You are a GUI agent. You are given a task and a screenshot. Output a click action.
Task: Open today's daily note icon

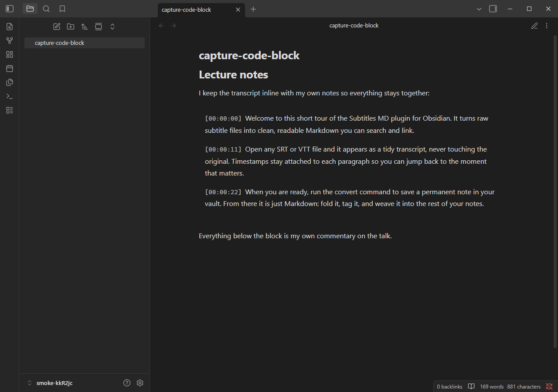click(10, 68)
